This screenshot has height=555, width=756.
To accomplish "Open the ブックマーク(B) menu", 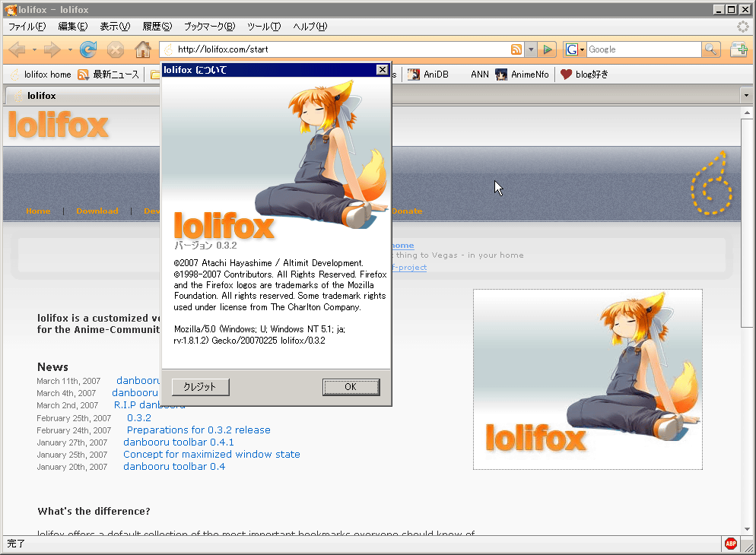I will [x=210, y=27].
